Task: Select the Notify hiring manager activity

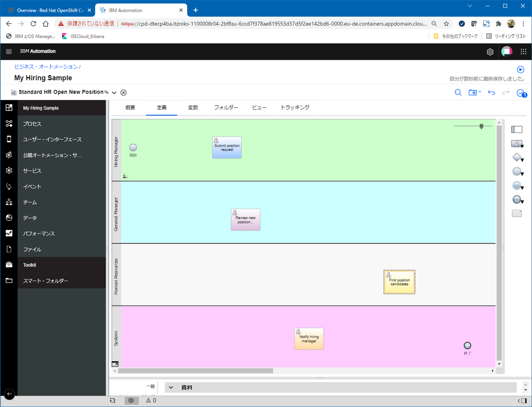Action: point(309,339)
